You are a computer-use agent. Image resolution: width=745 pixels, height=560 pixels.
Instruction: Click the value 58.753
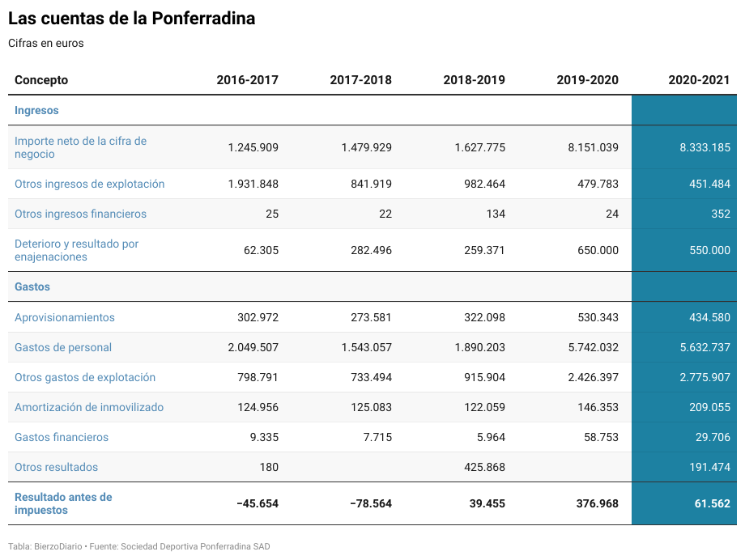point(602,437)
